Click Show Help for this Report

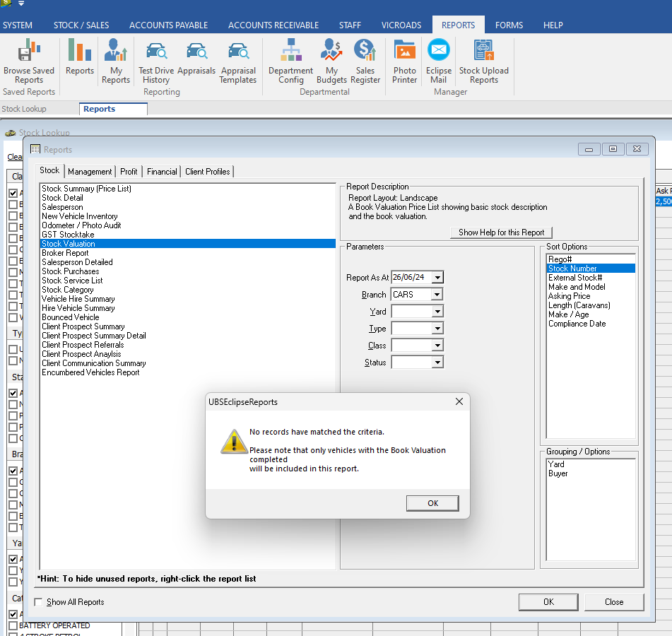click(x=501, y=232)
